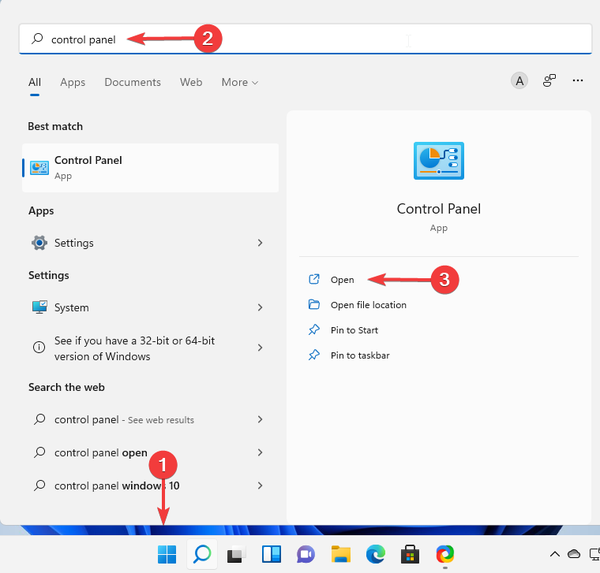The width and height of the screenshot is (600, 573).
Task: Click the Windows Start button in taskbar
Action: [x=166, y=554]
